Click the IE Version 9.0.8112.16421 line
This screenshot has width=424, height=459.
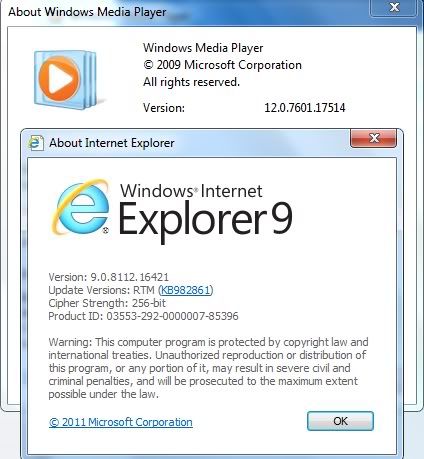(x=108, y=277)
